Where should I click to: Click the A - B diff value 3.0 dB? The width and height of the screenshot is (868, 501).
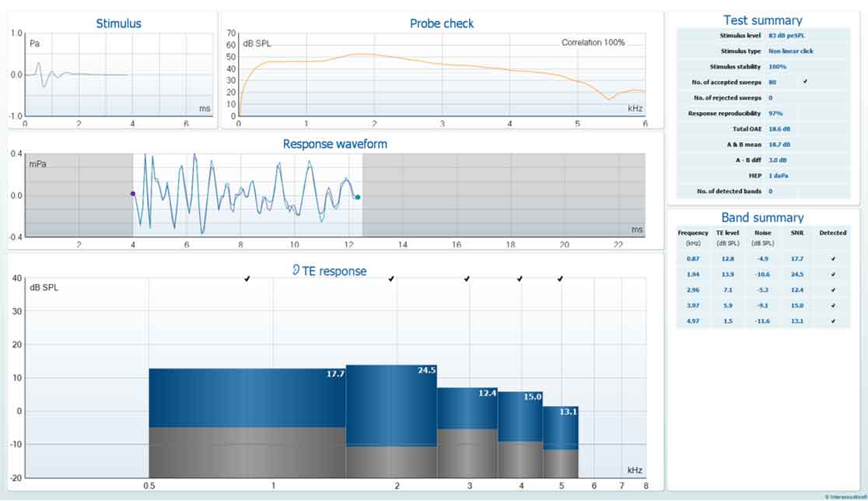click(778, 160)
